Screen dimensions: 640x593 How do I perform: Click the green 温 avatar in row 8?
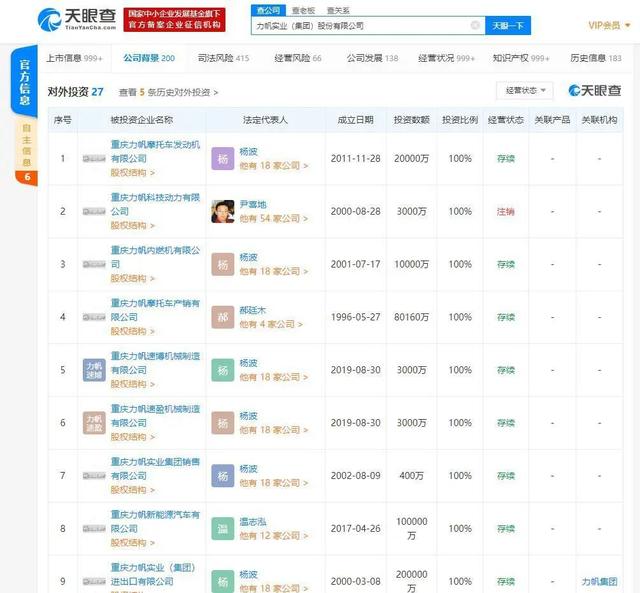pyautogui.click(x=223, y=529)
